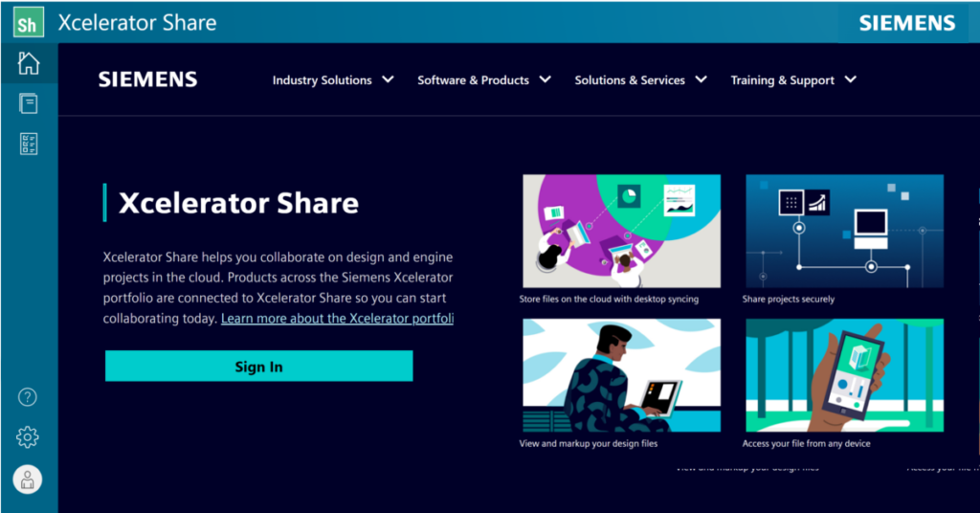
Task: Click the Share projects securely illustration
Action: (844, 232)
